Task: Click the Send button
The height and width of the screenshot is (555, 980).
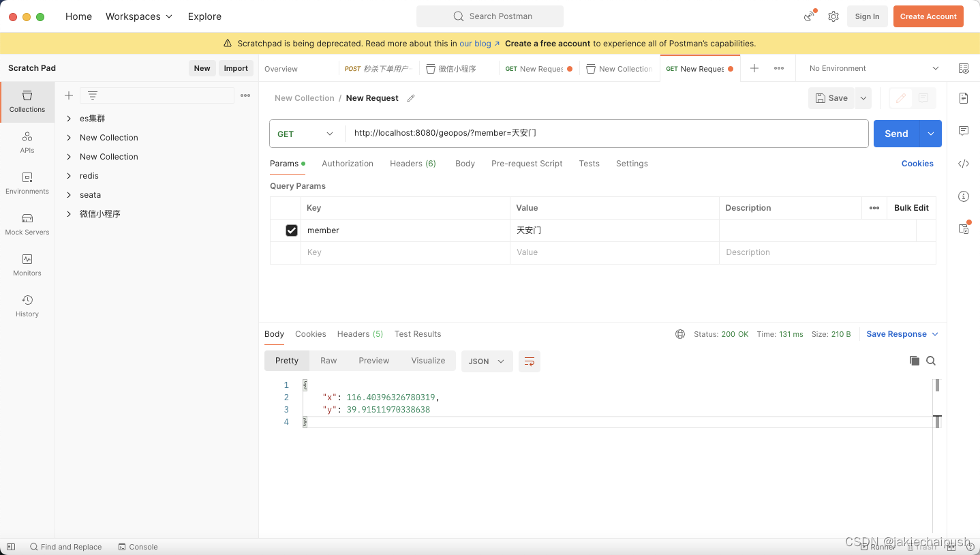Action: click(x=896, y=134)
